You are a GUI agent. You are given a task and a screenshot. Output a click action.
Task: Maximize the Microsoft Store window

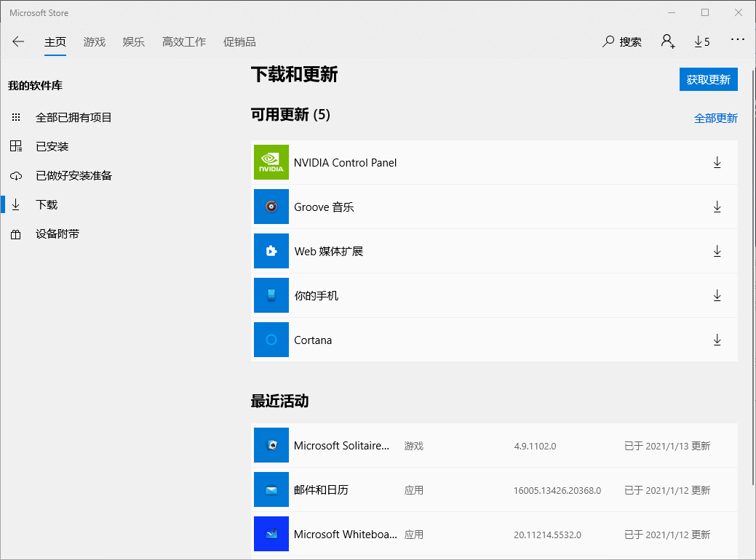pyautogui.click(x=705, y=12)
